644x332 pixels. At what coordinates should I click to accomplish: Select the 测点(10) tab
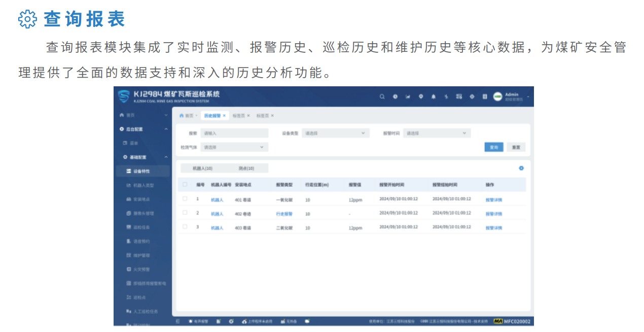[246, 168]
